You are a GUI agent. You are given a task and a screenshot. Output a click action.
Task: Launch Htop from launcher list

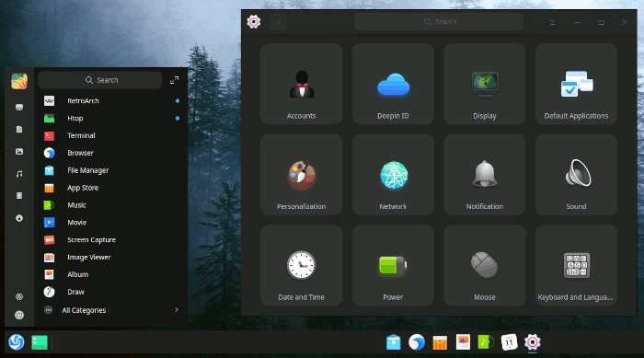coord(111,119)
